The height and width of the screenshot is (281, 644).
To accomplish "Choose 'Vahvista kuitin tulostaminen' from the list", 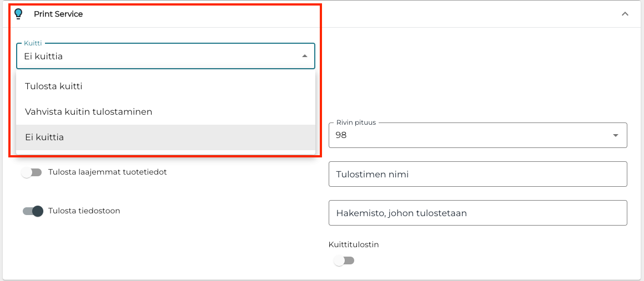I will (x=88, y=111).
